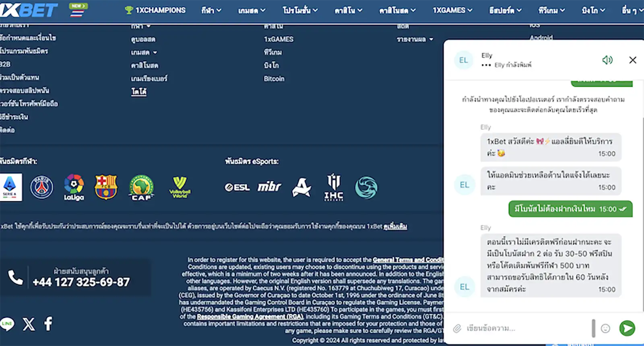Close the Elly chat window
This screenshot has height=346, width=644.
coord(633,60)
